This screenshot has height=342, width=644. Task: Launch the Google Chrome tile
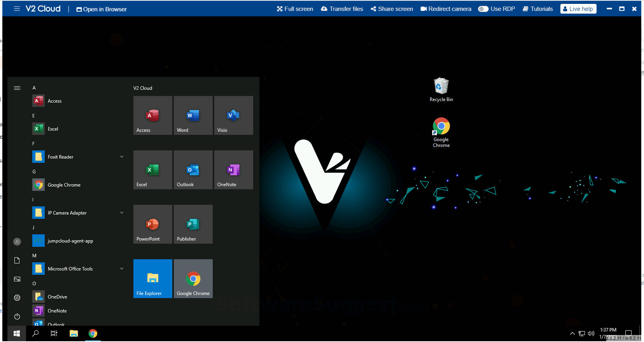click(193, 279)
